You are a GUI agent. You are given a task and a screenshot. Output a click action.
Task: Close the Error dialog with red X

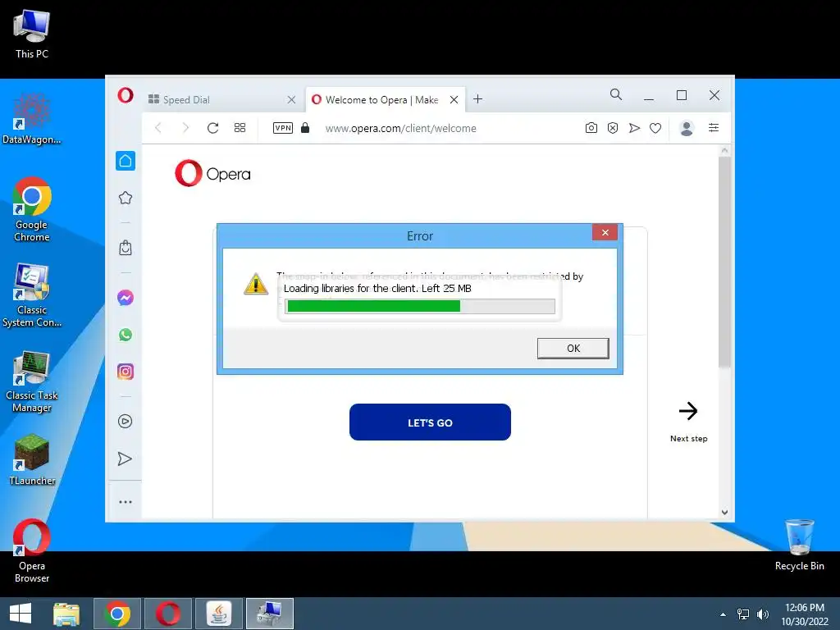click(x=605, y=232)
